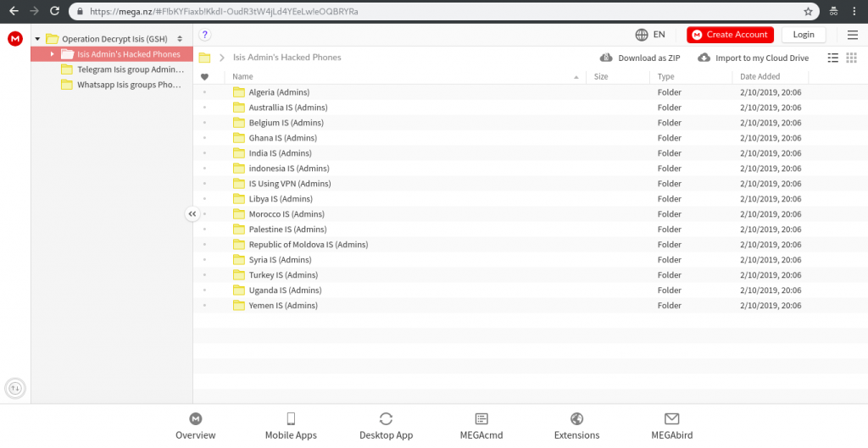Select Telegram Isis group Admin tree folder
Viewport: 868px width, 448px height.
point(122,69)
